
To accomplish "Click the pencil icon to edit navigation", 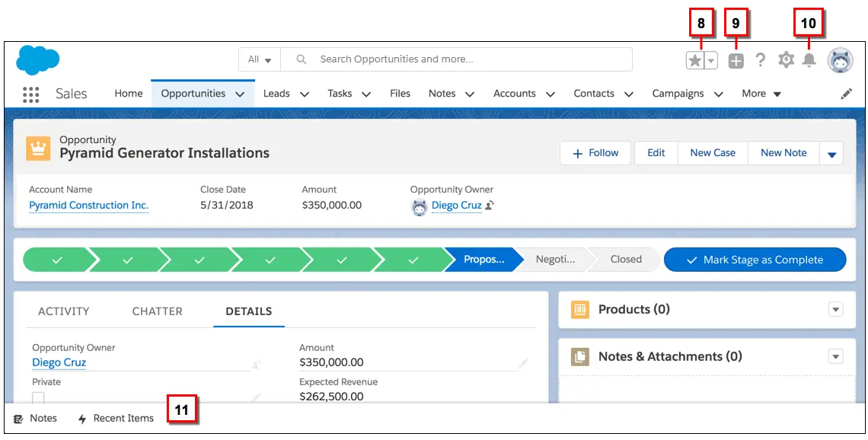I will [x=847, y=94].
